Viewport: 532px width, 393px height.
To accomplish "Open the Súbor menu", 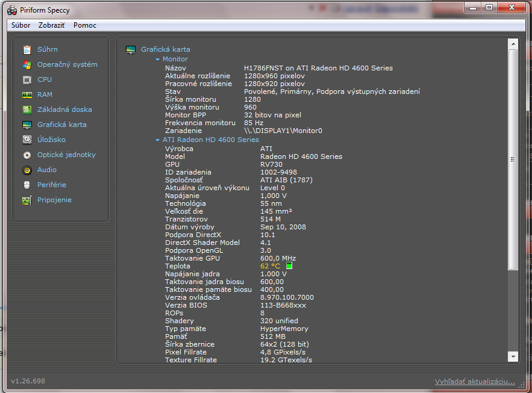I will [20, 25].
